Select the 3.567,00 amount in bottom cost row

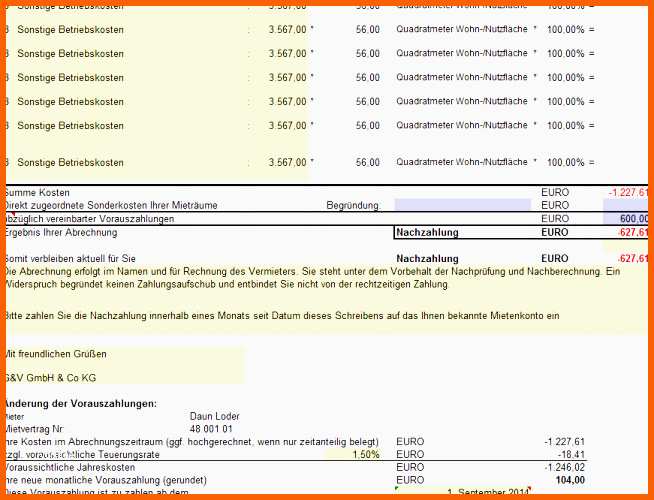pos(287,162)
